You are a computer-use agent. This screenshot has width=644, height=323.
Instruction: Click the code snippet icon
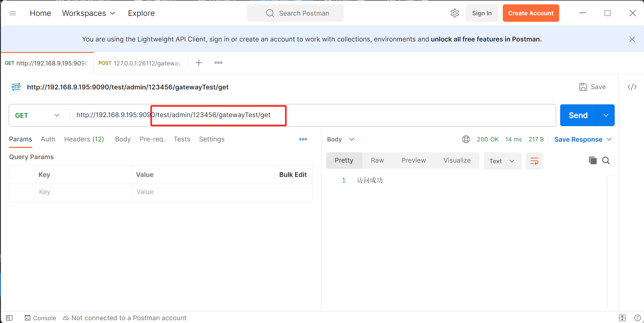pos(632,87)
